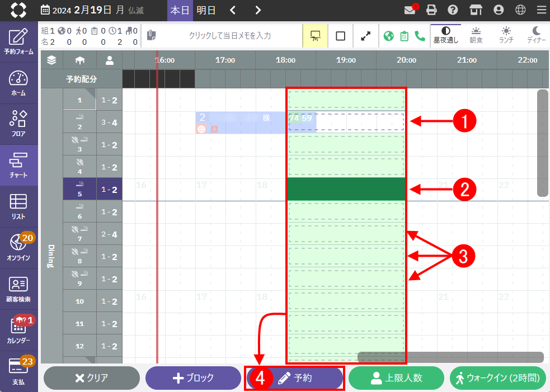Screen dimensions: 550x392
Task: Click the vertical scrollbar on chart
Action: tap(542, 143)
